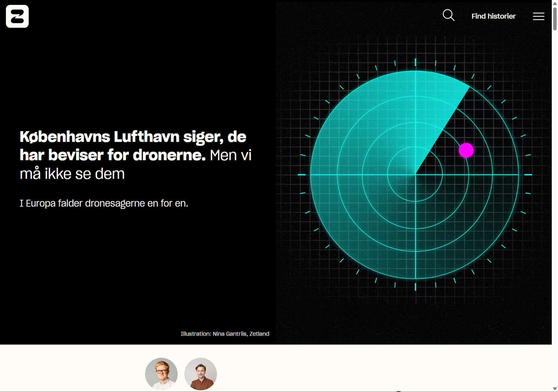Click the scrollbar up arrow
Viewport: 558px width, 392px height.
(x=555, y=3)
